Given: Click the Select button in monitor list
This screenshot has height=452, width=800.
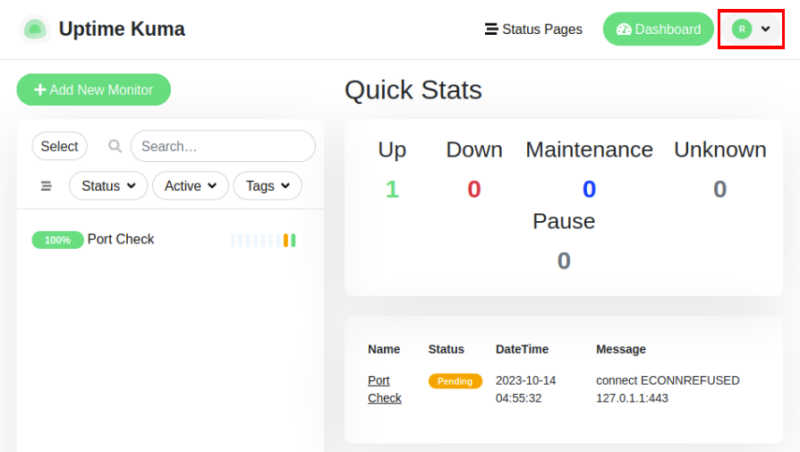Looking at the screenshot, I should click(x=59, y=146).
